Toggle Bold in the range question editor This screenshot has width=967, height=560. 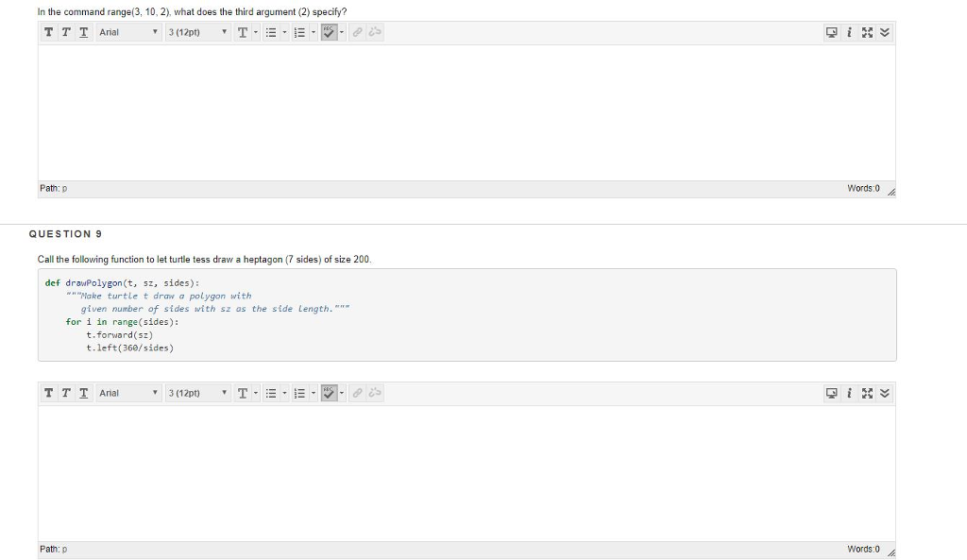click(49, 32)
